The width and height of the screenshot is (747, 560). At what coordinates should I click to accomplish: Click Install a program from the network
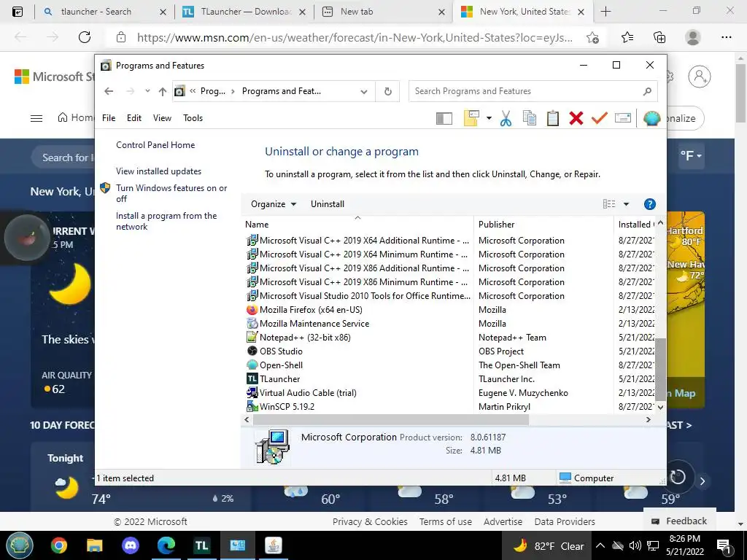pos(166,221)
